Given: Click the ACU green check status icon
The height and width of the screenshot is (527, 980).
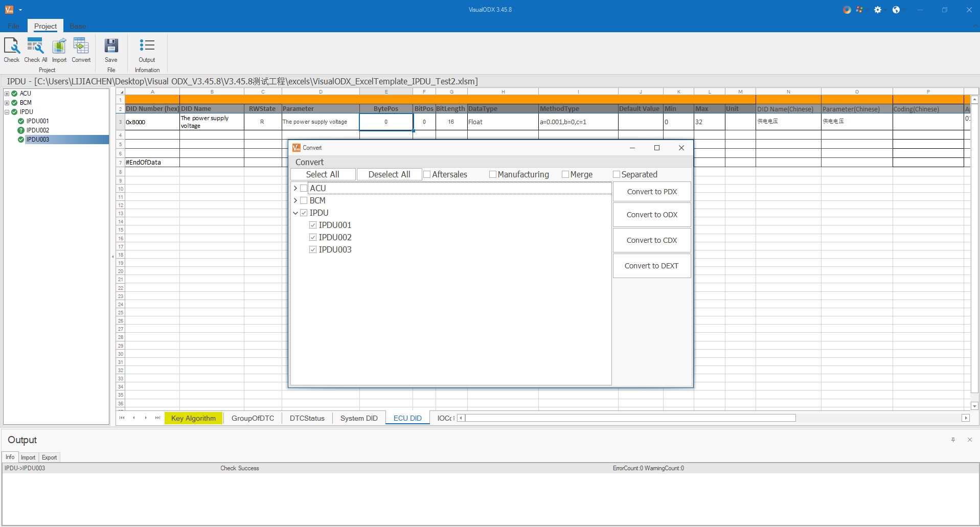Looking at the screenshot, I should click(x=14, y=94).
